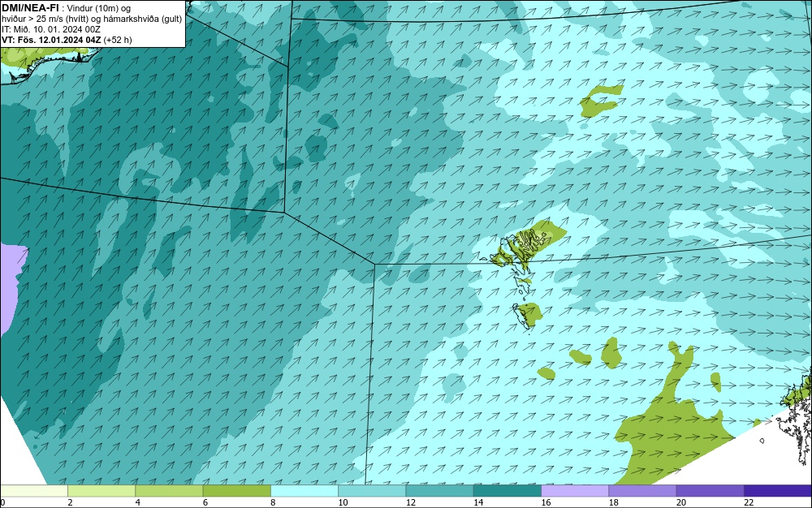
Task: Select the "IT: Mið. 10. 01. 2024 00Z" line
Action: click(x=50, y=29)
